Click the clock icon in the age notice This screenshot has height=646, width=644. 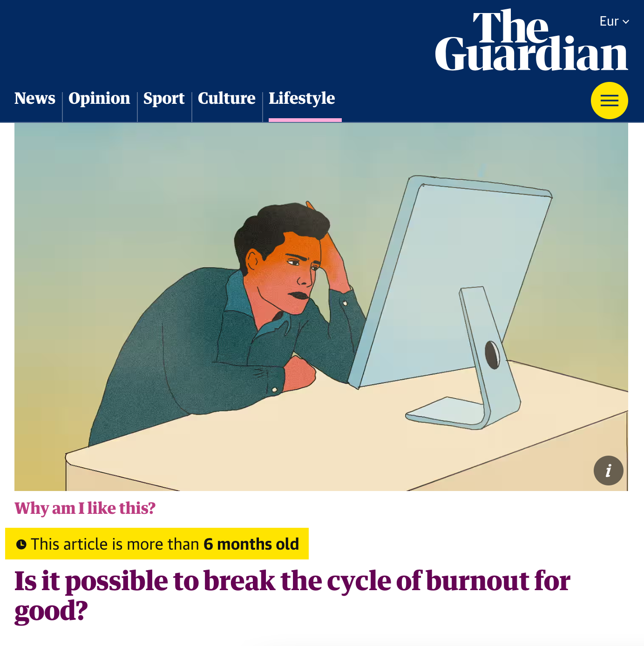(x=21, y=544)
